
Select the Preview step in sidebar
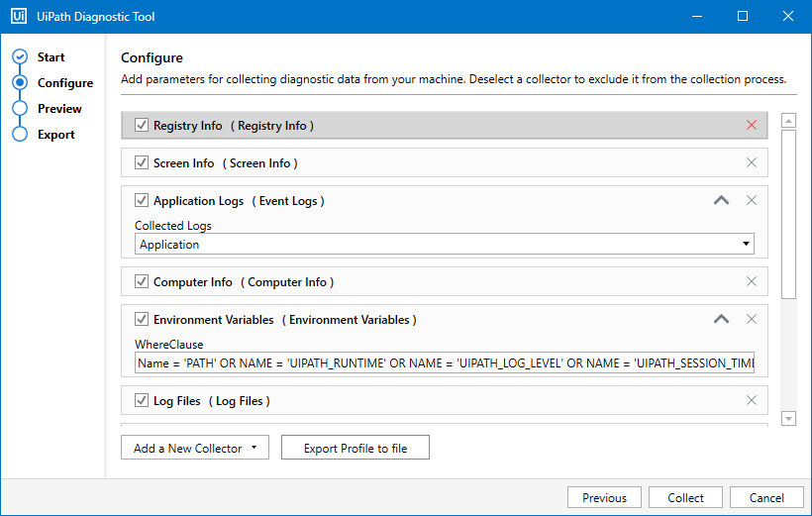click(59, 109)
